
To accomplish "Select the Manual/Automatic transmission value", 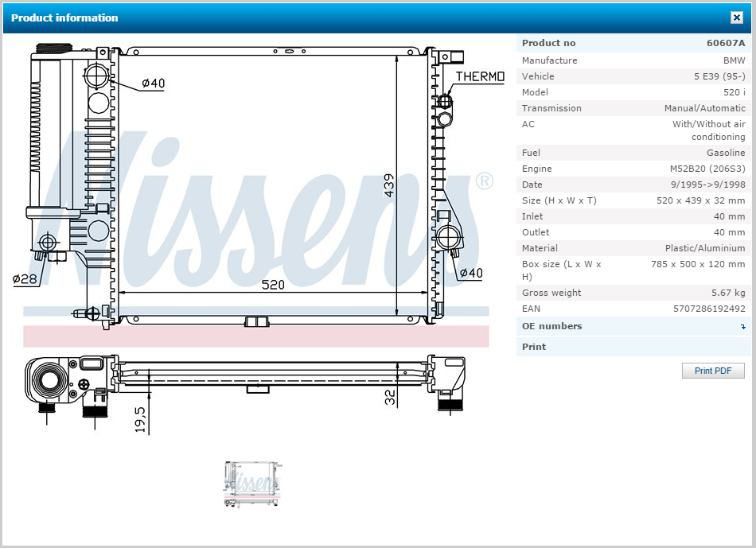I will (x=704, y=108).
